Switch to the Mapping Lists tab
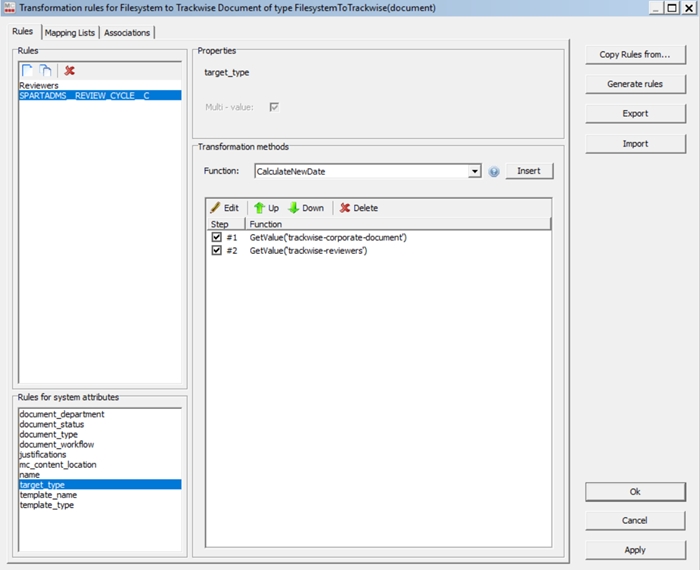700x570 pixels. (70, 33)
